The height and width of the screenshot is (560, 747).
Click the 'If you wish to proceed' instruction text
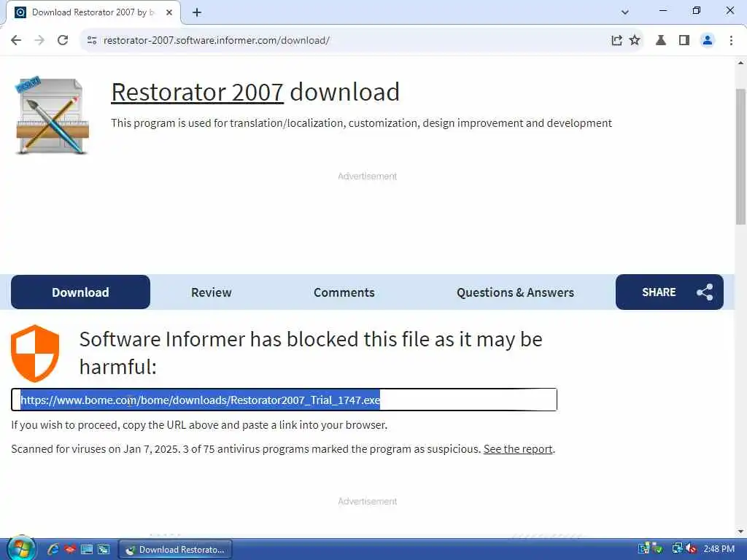[x=199, y=425]
